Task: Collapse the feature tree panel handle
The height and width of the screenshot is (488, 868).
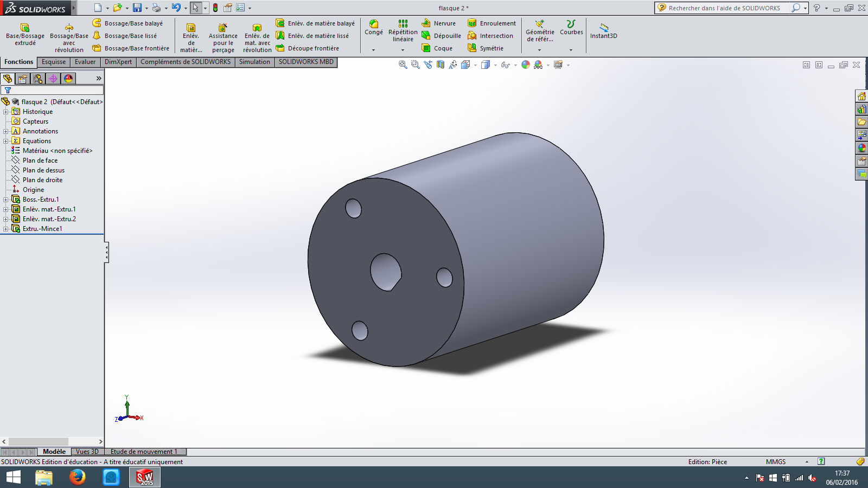Action: (106, 252)
